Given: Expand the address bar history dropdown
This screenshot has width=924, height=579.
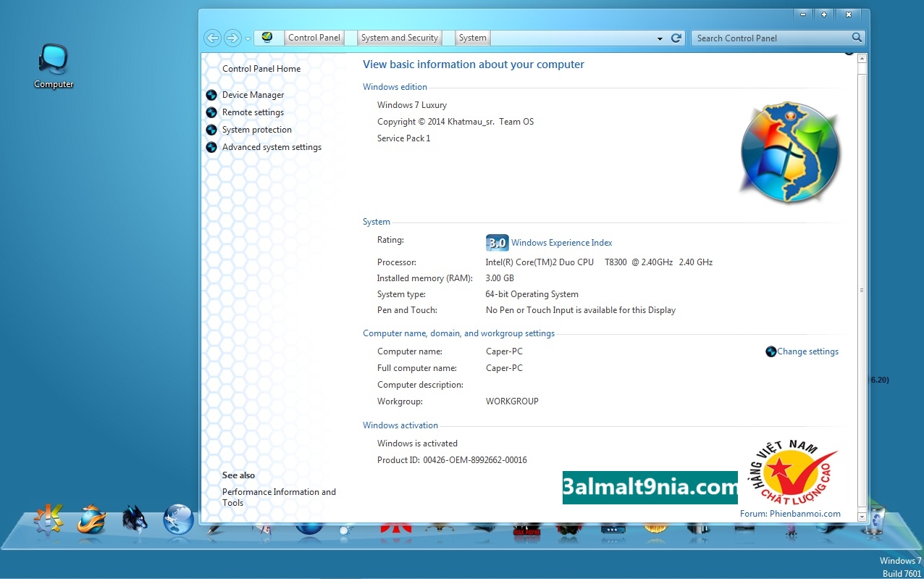Looking at the screenshot, I should point(660,38).
